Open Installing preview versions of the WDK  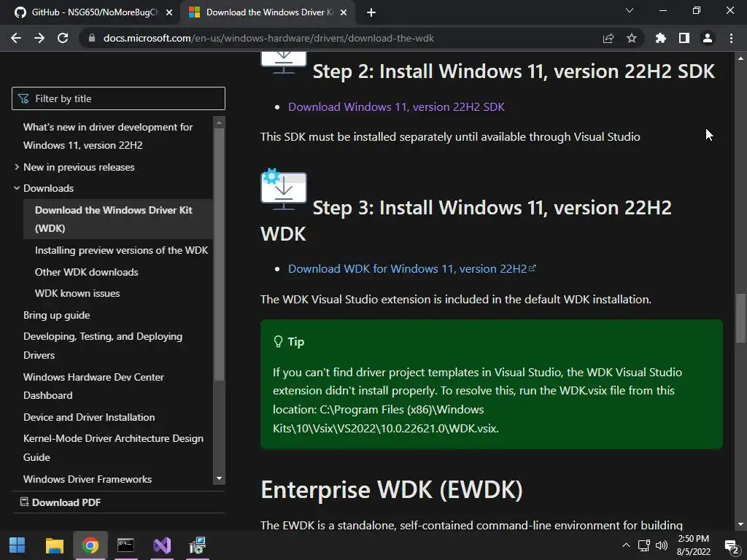click(x=122, y=250)
